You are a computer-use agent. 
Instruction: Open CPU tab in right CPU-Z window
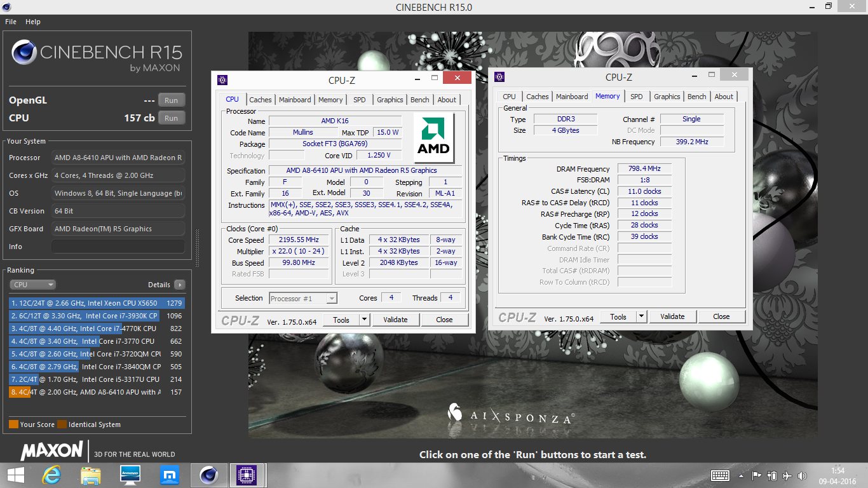pyautogui.click(x=509, y=97)
